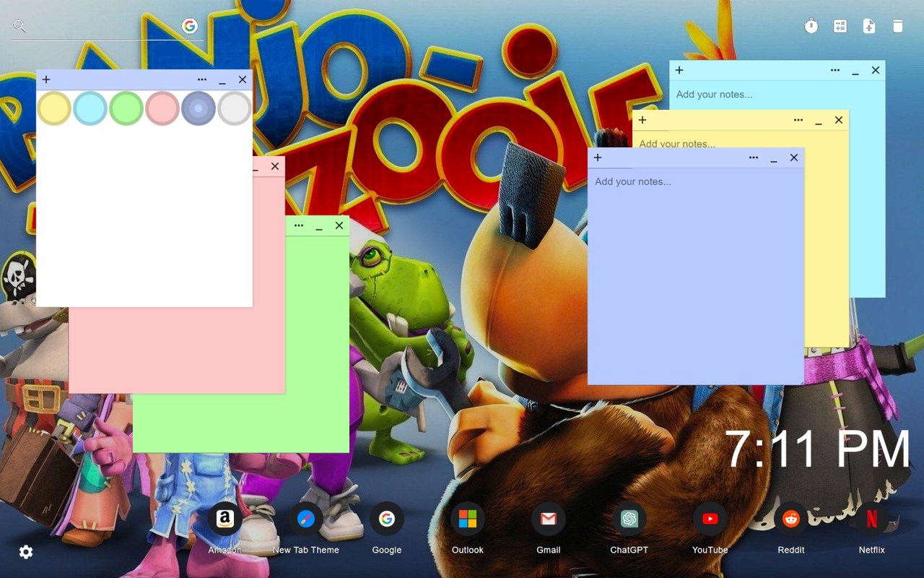Choose the yellow note color
This screenshot has height=578, width=924.
pos(54,108)
